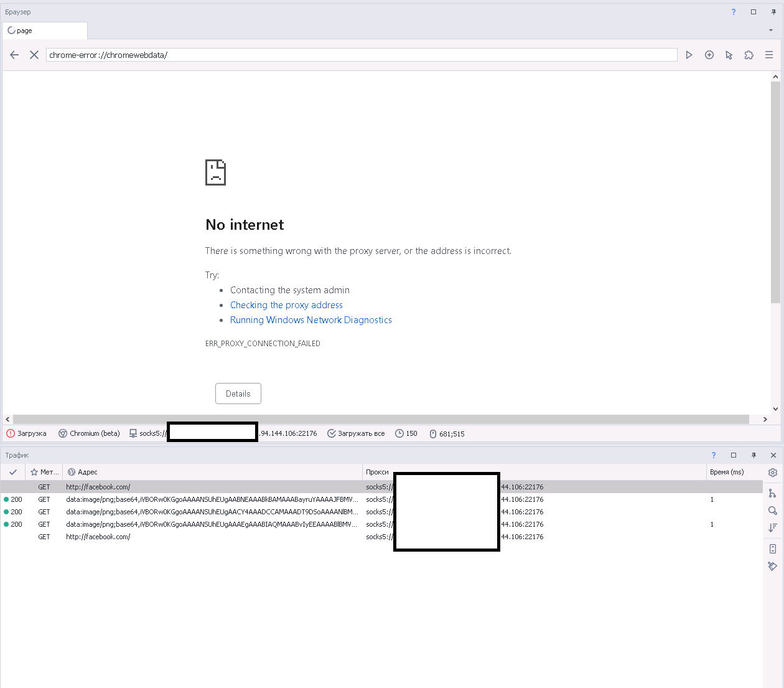Click the Загрузка loading status indicator
The height and width of the screenshot is (688, 784).
(26, 433)
